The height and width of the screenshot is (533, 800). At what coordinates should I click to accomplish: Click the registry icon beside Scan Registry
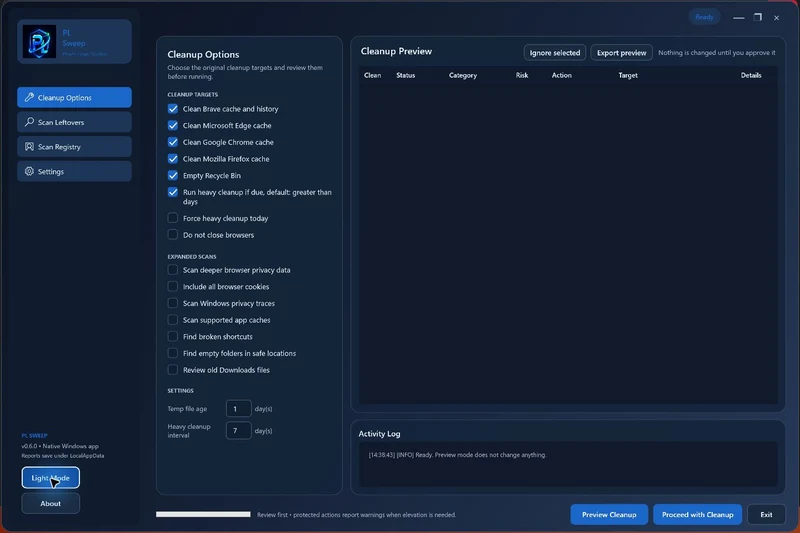(29, 146)
